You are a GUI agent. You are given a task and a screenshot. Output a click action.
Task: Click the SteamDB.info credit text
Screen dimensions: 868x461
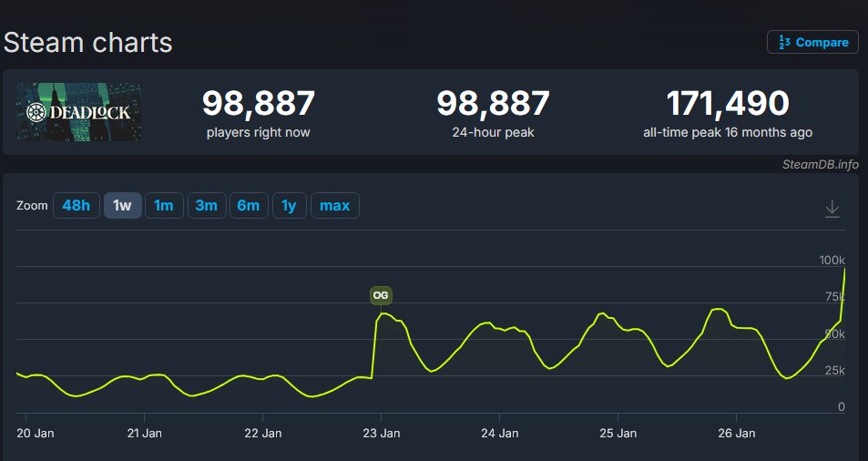pos(821,164)
